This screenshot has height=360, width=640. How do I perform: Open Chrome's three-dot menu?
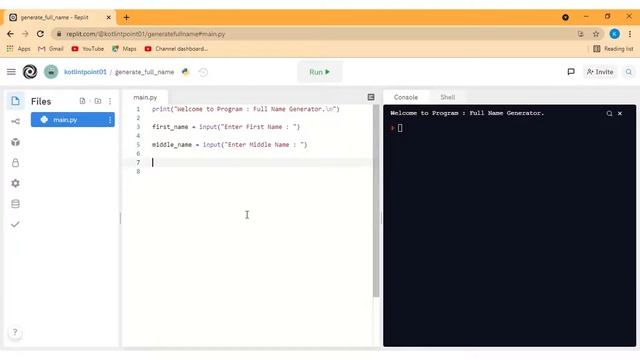pyautogui.click(x=630, y=34)
